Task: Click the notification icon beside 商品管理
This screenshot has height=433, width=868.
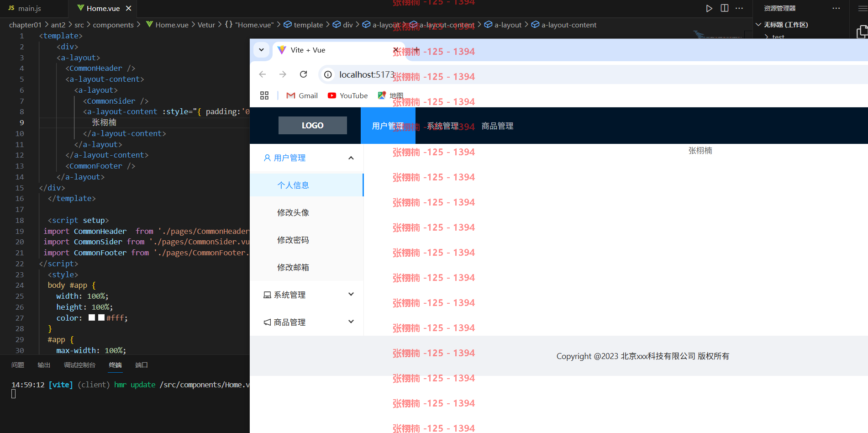Action: (267, 322)
